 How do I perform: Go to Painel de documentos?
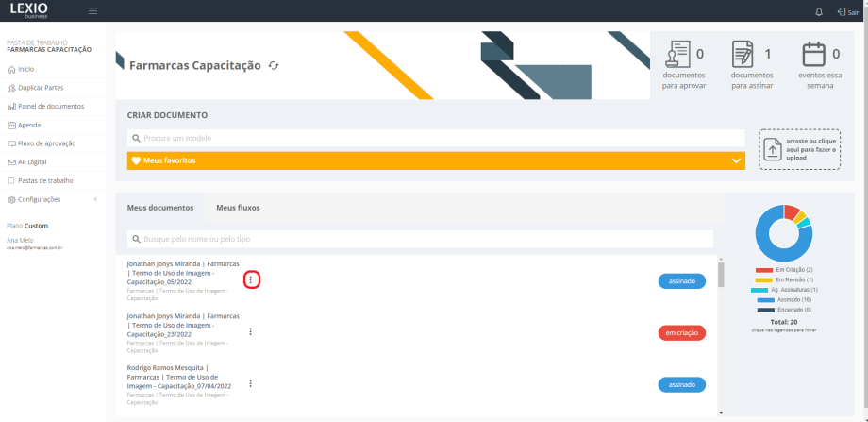(45, 107)
